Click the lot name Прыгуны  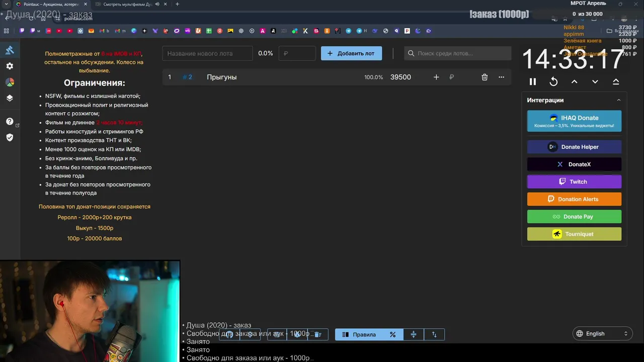coord(221,77)
